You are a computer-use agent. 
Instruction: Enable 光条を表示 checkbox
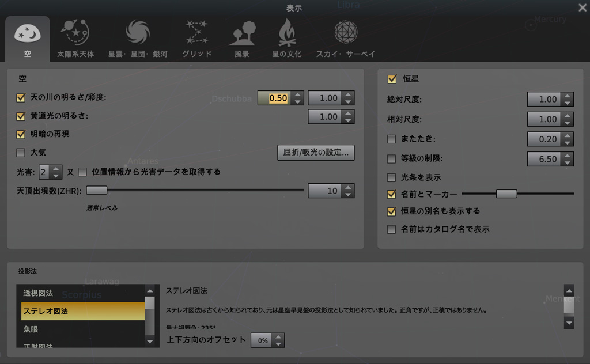(391, 177)
